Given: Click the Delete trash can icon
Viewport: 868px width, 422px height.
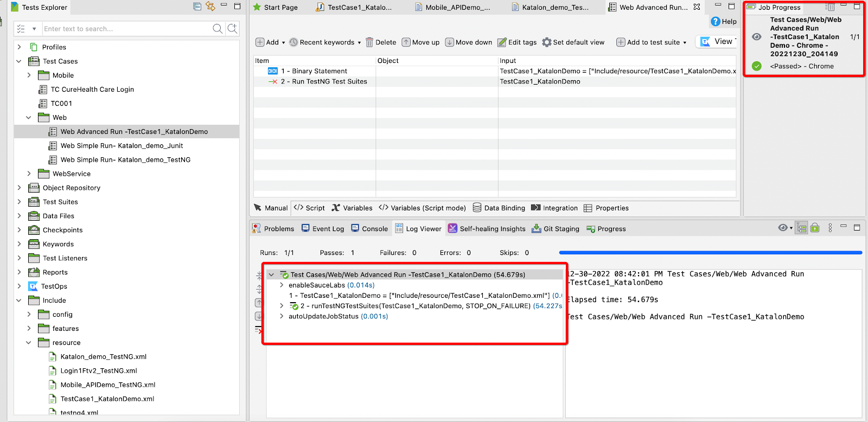Looking at the screenshot, I should tap(369, 42).
